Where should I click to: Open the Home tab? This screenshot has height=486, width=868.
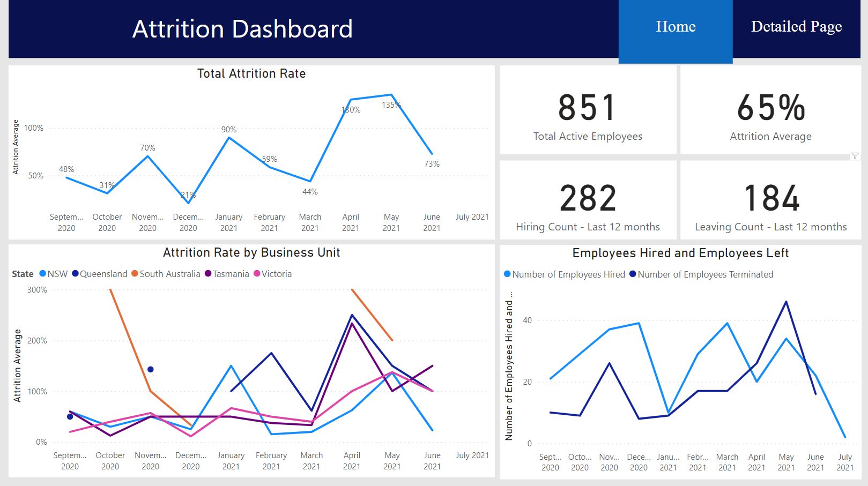676,27
